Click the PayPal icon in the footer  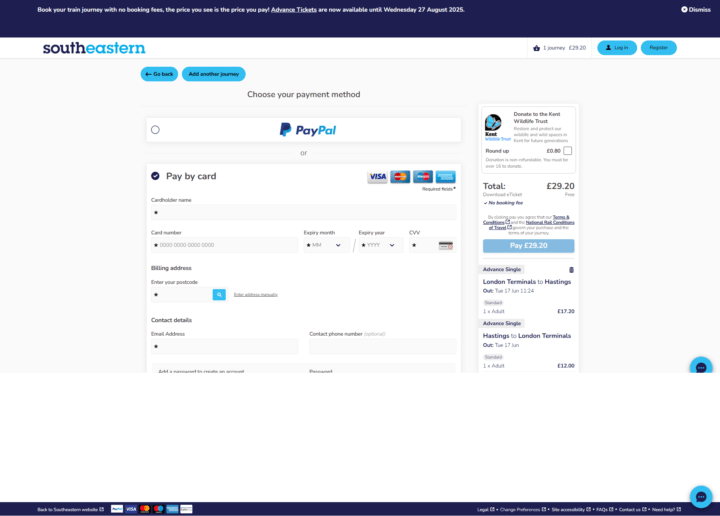click(117, 509)
